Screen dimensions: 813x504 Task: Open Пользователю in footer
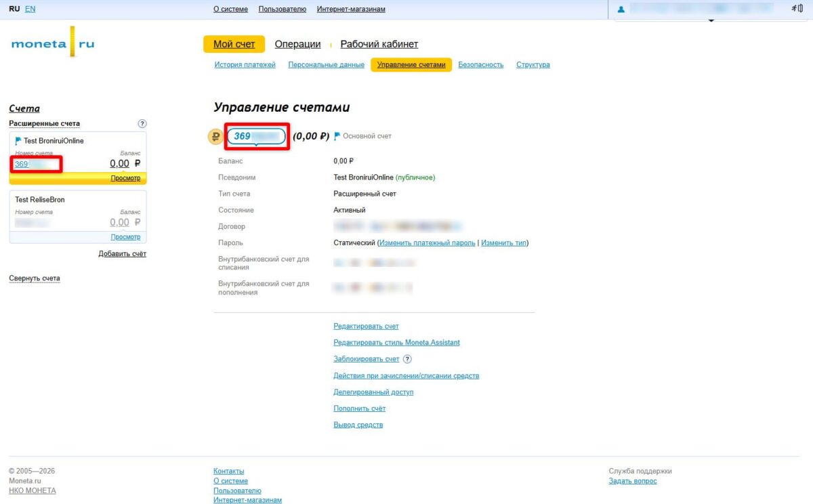(237, 490)
